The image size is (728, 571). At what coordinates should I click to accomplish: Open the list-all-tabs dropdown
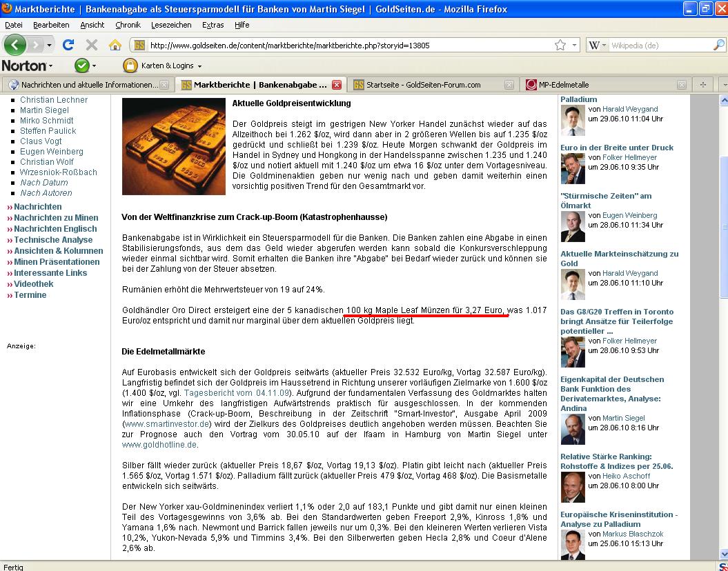click(723, 84)
